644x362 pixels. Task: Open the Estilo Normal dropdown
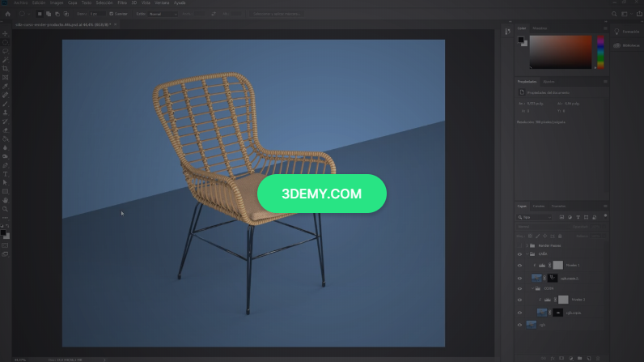(163, 14)
